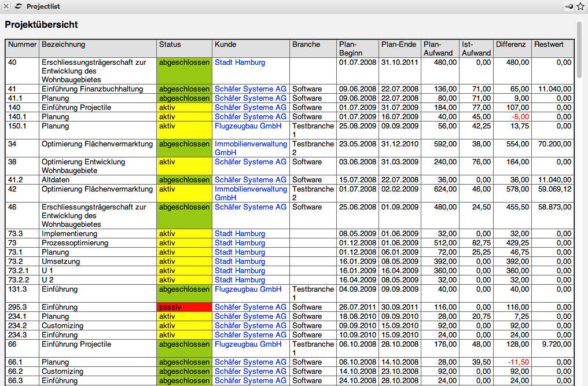Click the Projektübersicht heading
588x386 pixels.
[41, 25]
